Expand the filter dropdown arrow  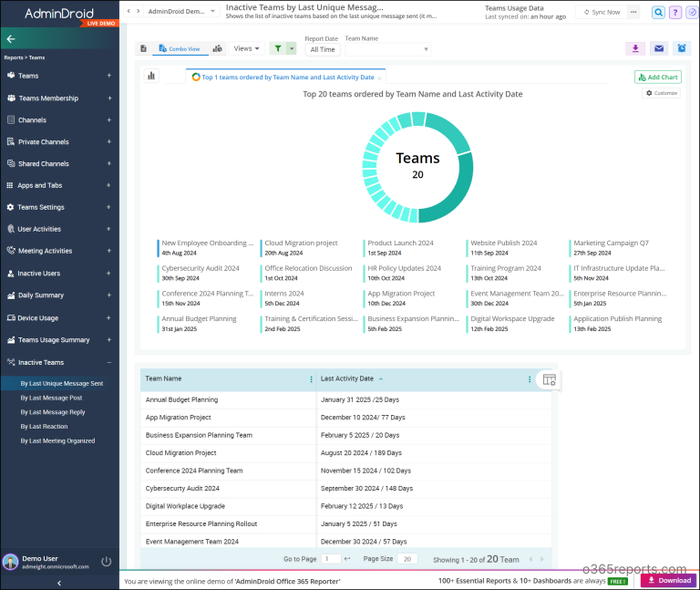tap(292, 48)
